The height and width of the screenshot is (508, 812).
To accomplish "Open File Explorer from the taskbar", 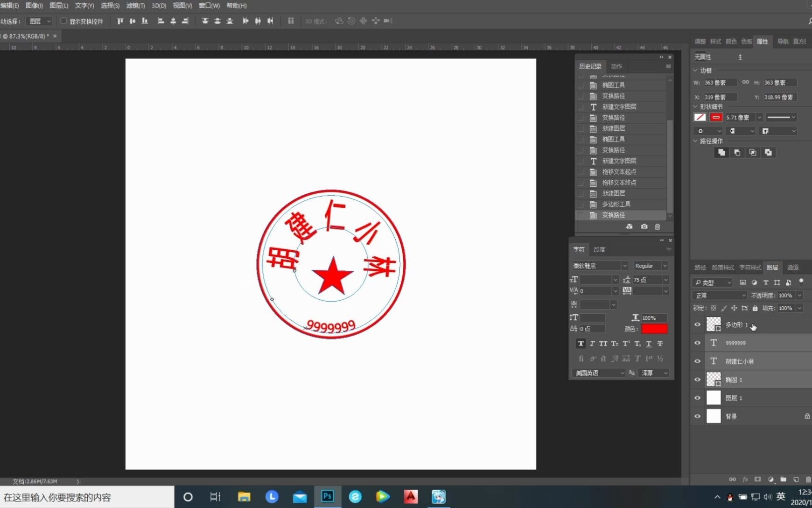I will [x=244, y=496].
